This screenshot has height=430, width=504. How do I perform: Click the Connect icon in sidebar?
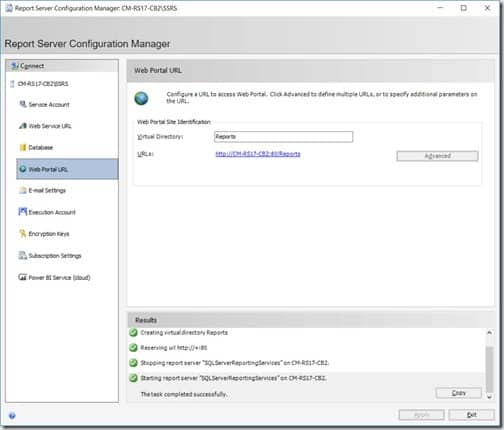pyautogui.click(x=15, y=66)
